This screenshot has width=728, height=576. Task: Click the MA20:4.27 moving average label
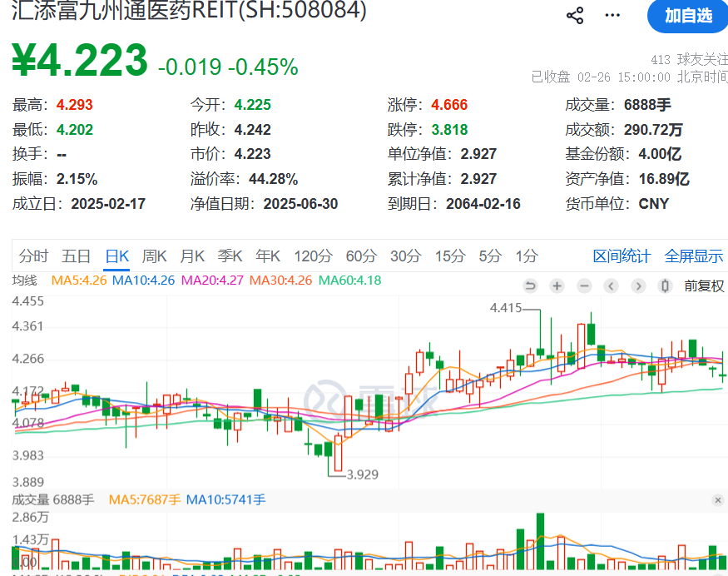point(212,281)
